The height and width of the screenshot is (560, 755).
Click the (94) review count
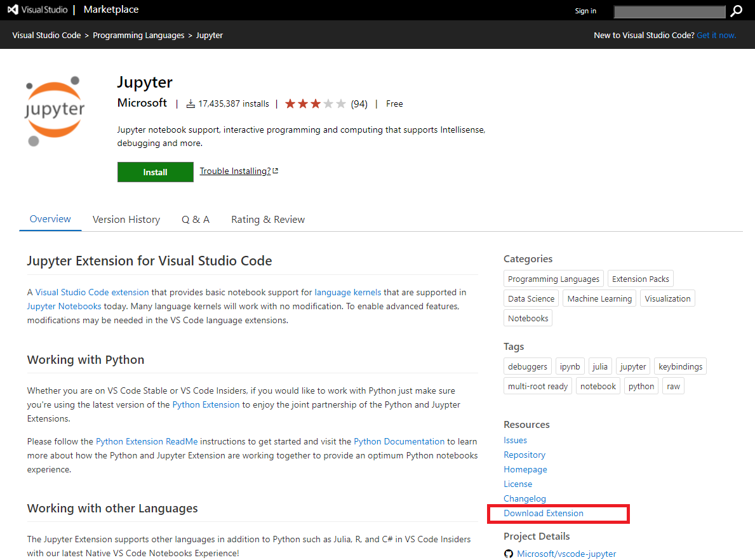[359, 103]
